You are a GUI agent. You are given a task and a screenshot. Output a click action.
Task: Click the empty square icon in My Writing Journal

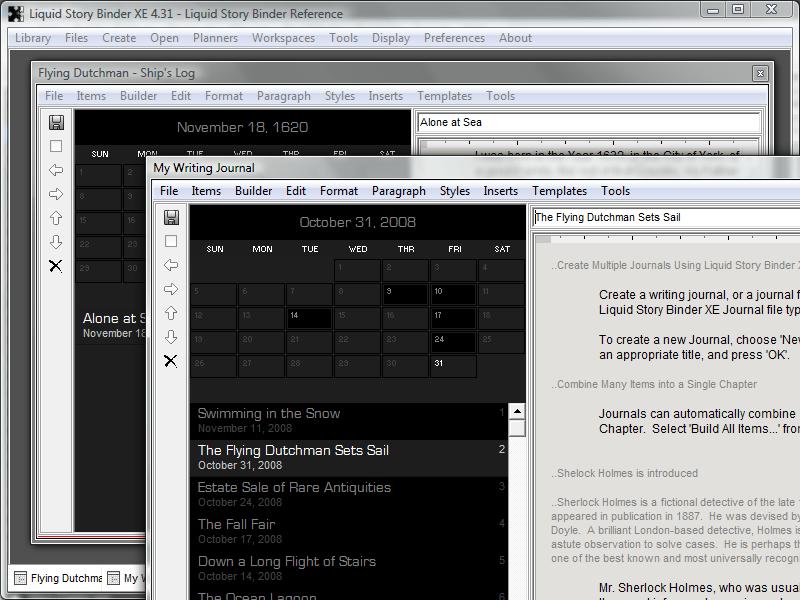click(171, 241)
